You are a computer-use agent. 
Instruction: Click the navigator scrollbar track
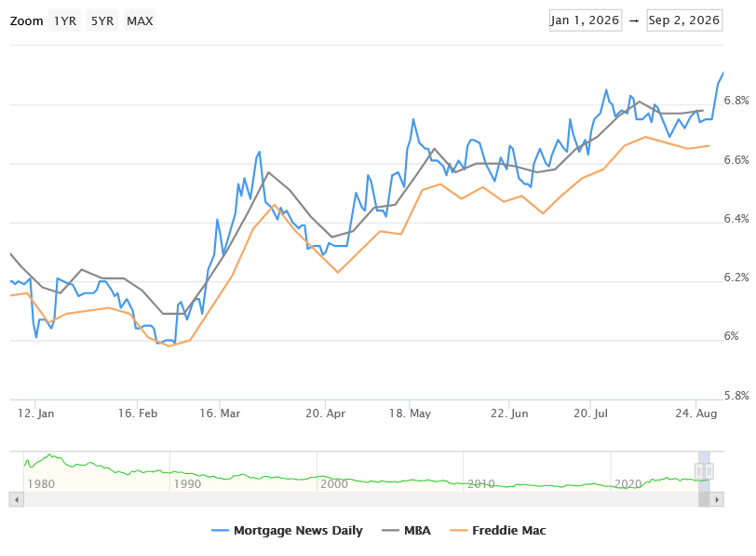(x=360, y=499)
